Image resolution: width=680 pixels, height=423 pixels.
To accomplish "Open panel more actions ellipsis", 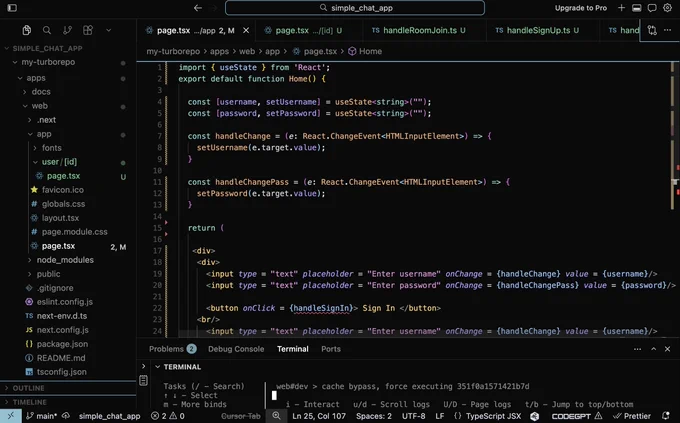I will tap(637, 349).
